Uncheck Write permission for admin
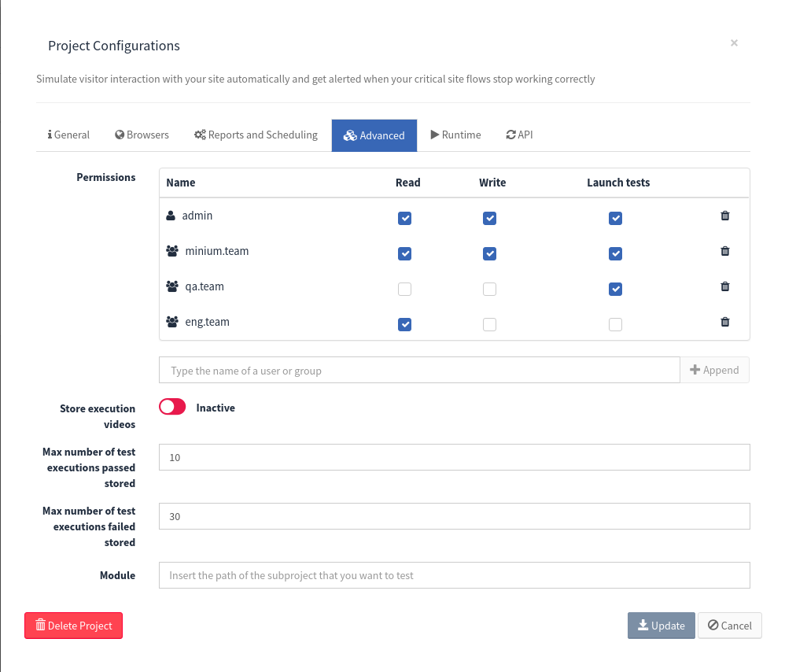The height and width of the screenshot is (672, 785). (489, 218)
